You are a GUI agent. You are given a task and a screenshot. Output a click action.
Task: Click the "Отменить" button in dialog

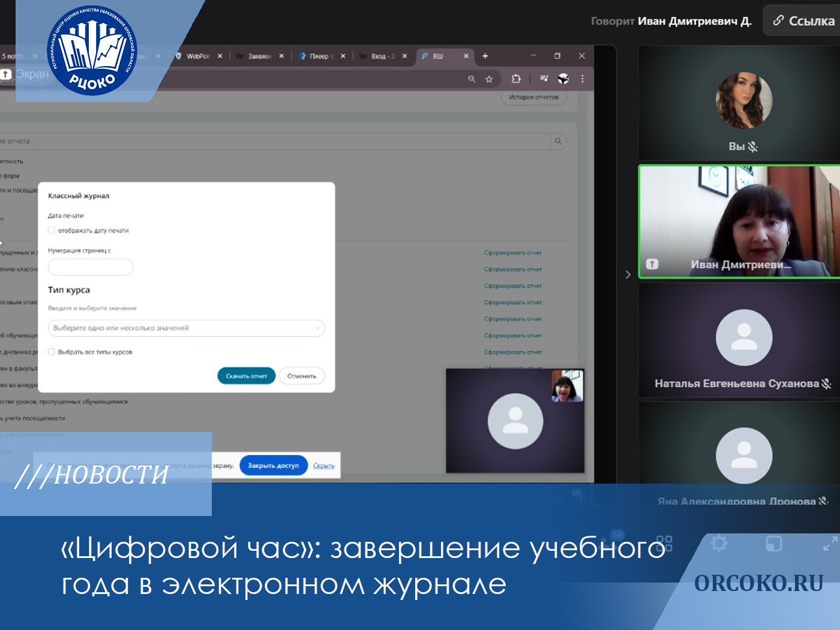click(301, 376)
